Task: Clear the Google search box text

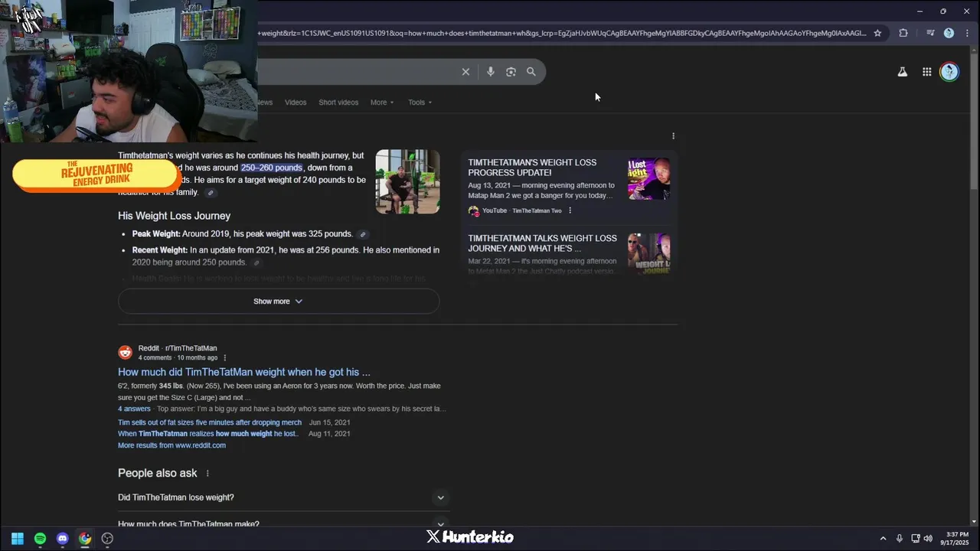Action: coord(465,72)
